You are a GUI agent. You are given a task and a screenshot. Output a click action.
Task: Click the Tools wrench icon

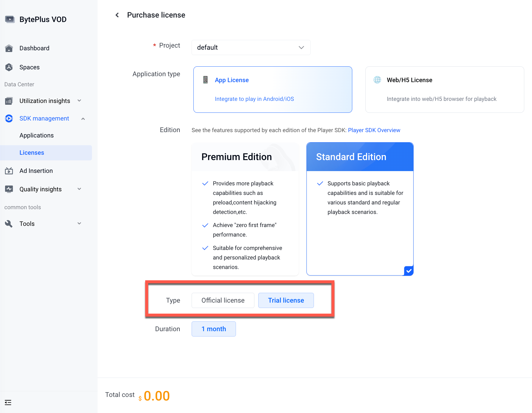pos(9,224)
